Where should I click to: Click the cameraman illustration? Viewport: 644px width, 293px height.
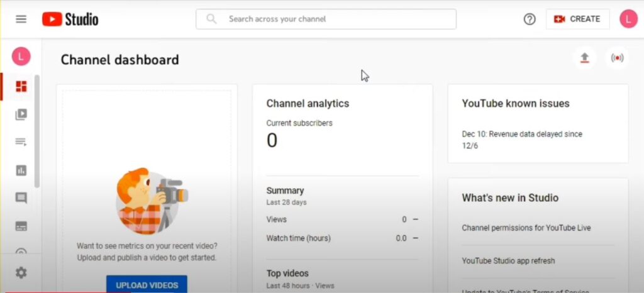click(151, 201)
